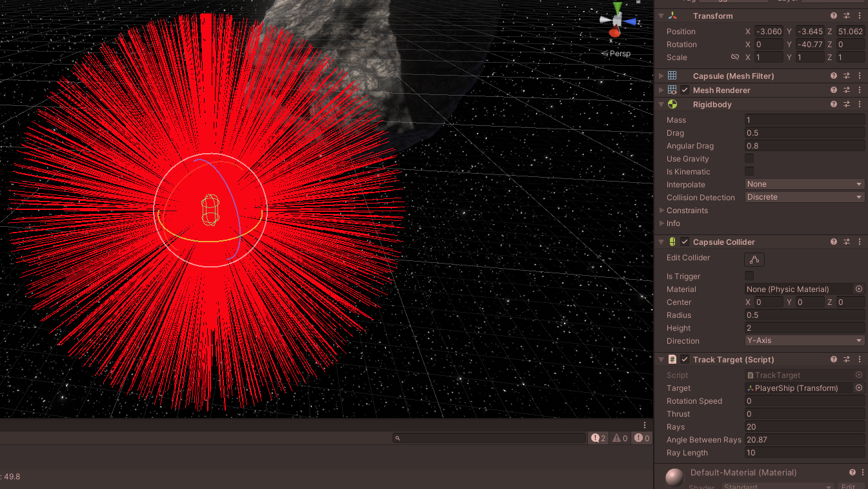Toggle console info message filter showing 2

[x=598, y=438]
